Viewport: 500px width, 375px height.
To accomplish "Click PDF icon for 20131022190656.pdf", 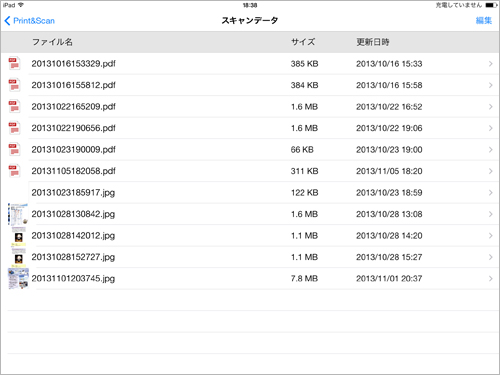I will (x=14, y=128).
